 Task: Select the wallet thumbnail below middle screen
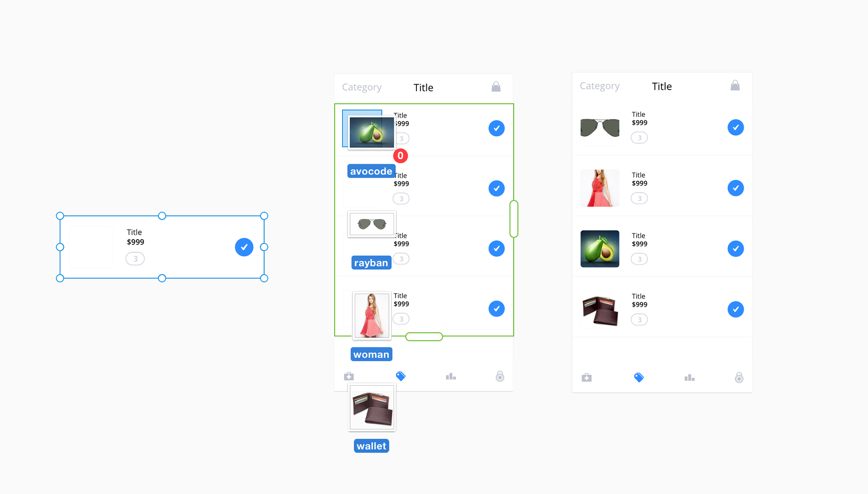coord(372,408)
